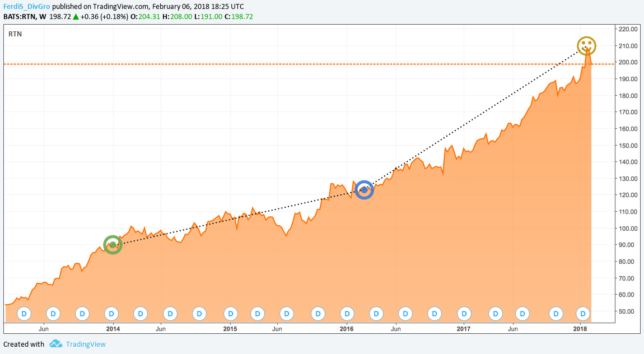Click the 190.00 price axis label
This screenshot has width=644, height=354.
pos(628,79)
